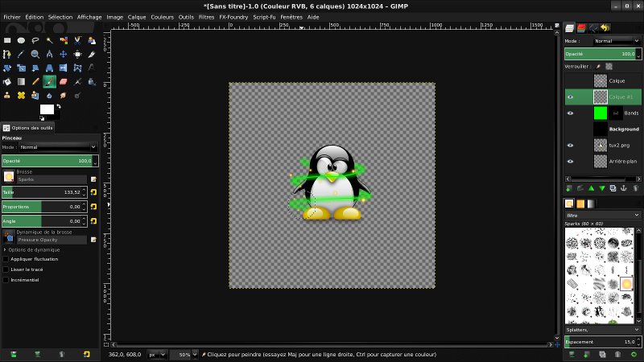The image size is (644, 362).
Task: Select the Select by Color tool
Action: pyautogui.click(x=64, y=40)
